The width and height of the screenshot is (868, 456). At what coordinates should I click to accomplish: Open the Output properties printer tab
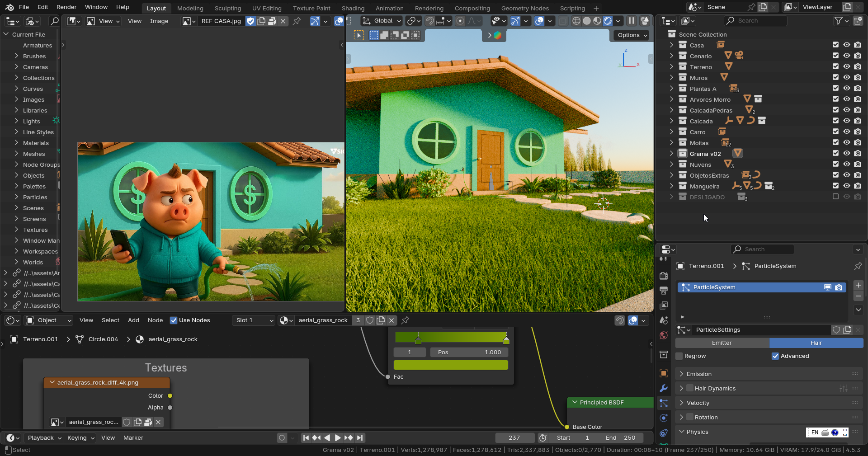[x=664, y=291]
